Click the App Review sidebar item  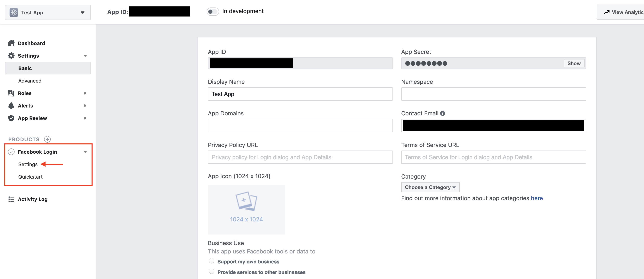[32, 118]
